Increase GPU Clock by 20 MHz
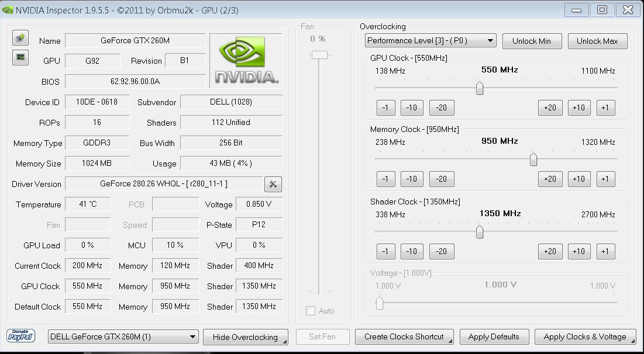The height and width of the screenshot is (354, 644). tap(550, 107)
